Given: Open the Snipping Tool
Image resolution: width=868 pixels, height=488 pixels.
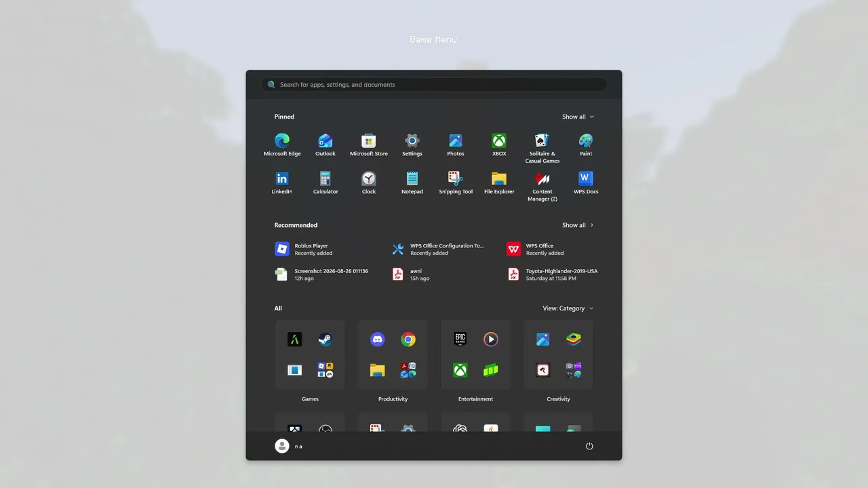Looking at the screenshot, I should coord(456,183).
